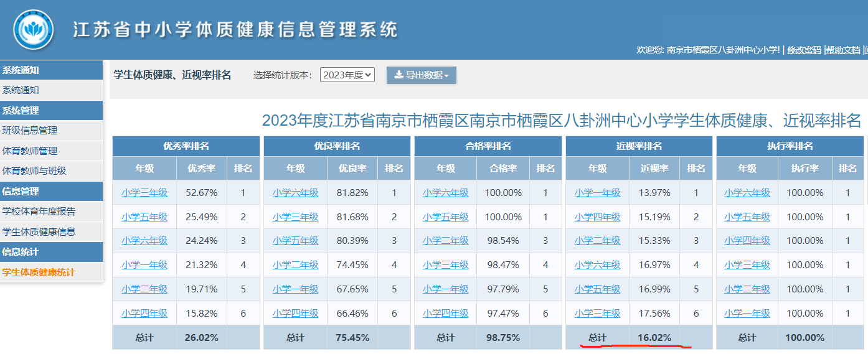This screenshot has width=868, height=354.
Task: Open the 帮助文档 link
Action: 843,50
